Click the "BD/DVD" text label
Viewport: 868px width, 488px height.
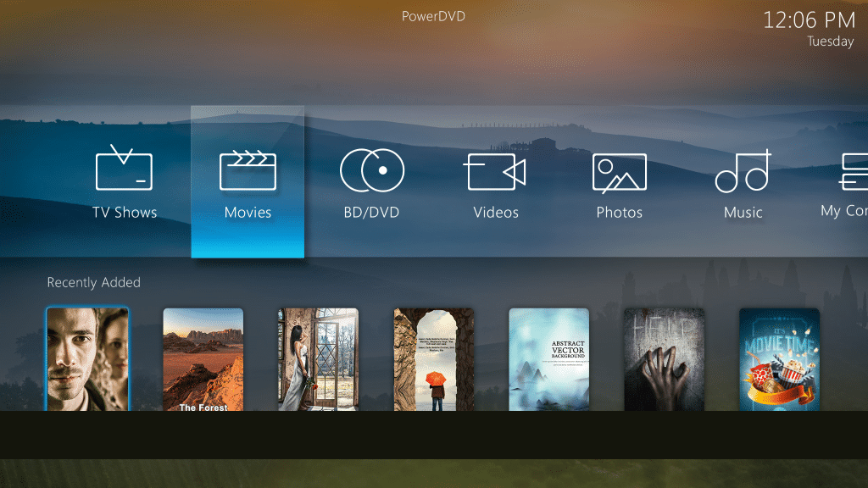371,213
